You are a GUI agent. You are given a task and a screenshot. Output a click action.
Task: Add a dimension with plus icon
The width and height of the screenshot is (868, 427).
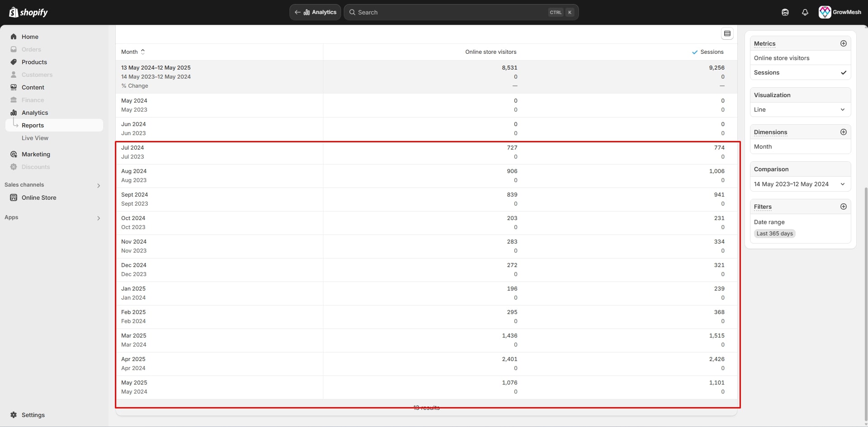[843, 132]
